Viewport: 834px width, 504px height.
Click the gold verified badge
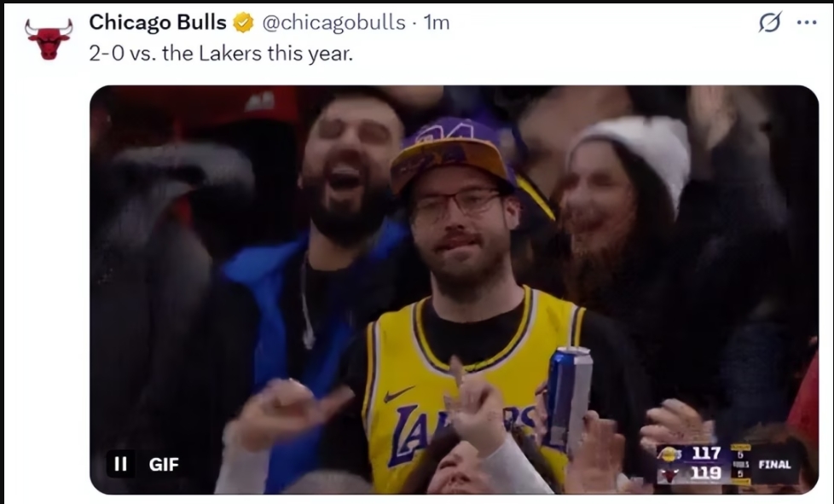pyautogui.click(x=243, y=23)
